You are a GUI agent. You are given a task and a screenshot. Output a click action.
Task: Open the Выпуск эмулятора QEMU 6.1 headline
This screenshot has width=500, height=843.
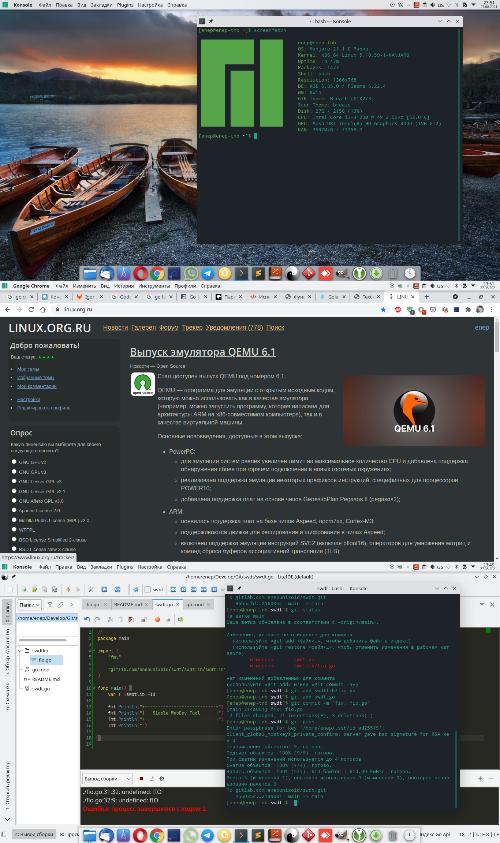click(x=203, y=352)
